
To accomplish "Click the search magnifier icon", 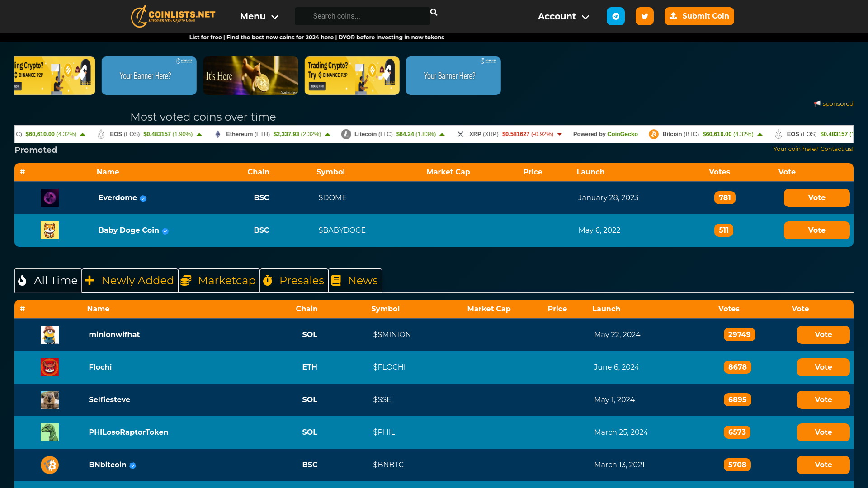I will tap(434, 12).
